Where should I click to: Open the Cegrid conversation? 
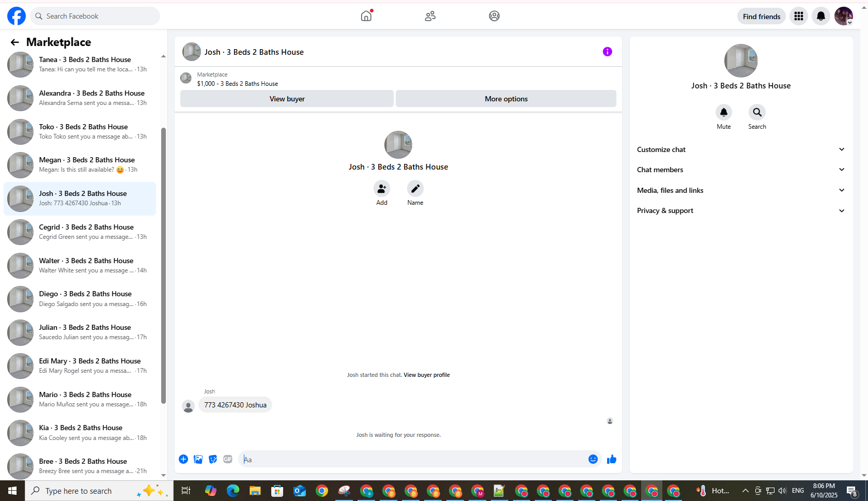[80, 232]
